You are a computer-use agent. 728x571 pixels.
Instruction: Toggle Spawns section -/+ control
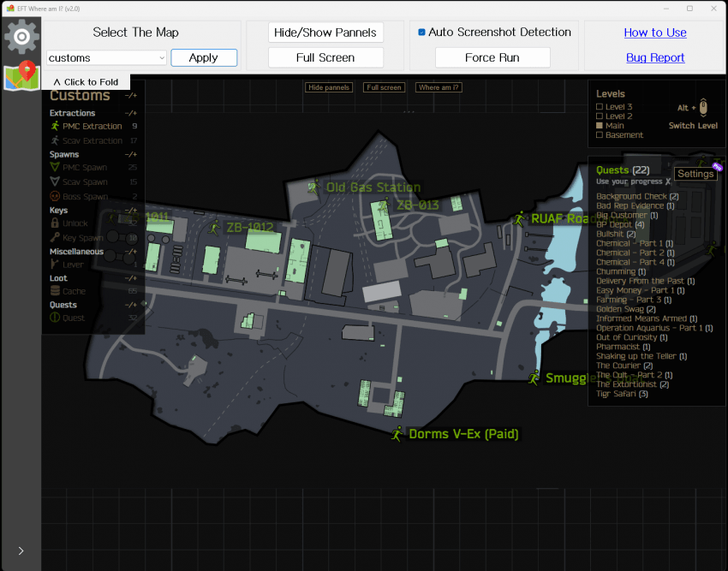coord(131,154)
